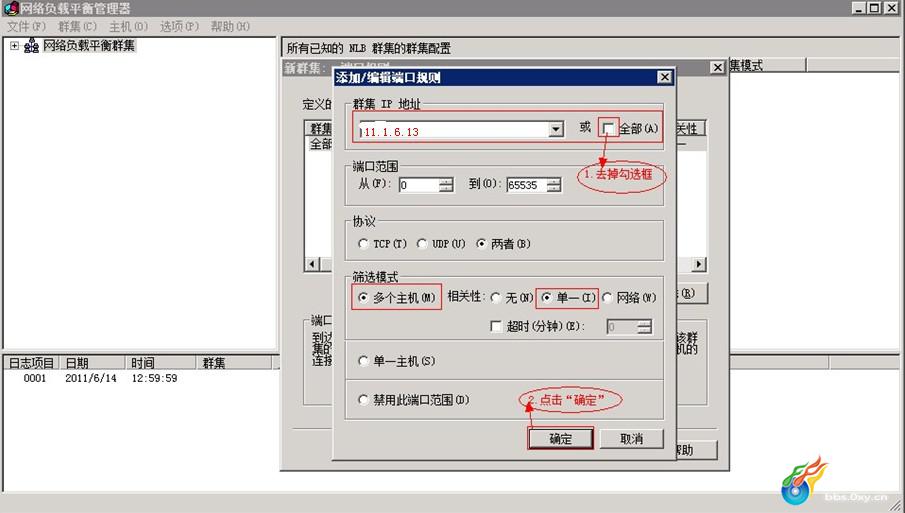
Task: Click the 到(O) port spinner arrows
Action: (x=554, y=185)
